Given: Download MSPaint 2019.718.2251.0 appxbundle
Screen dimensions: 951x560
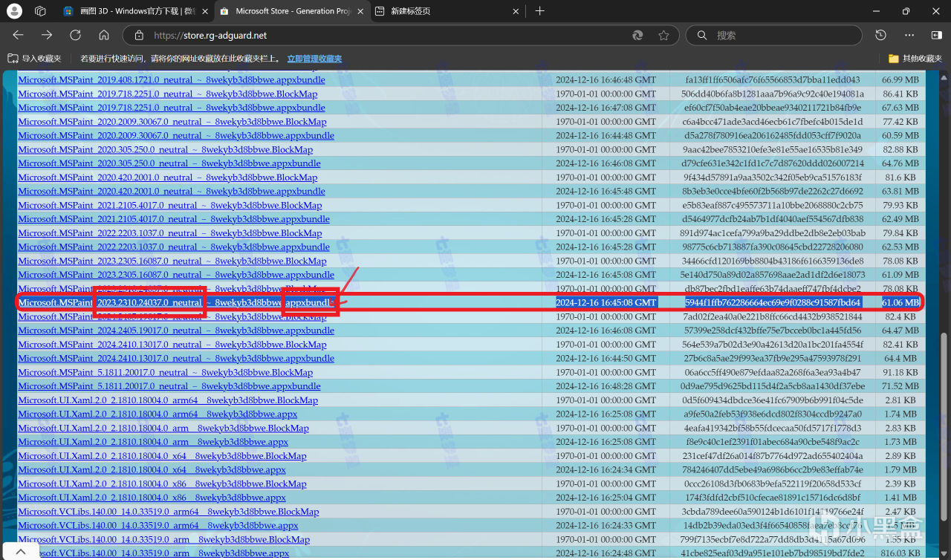Looking at the screenshot, I should 171,108.
